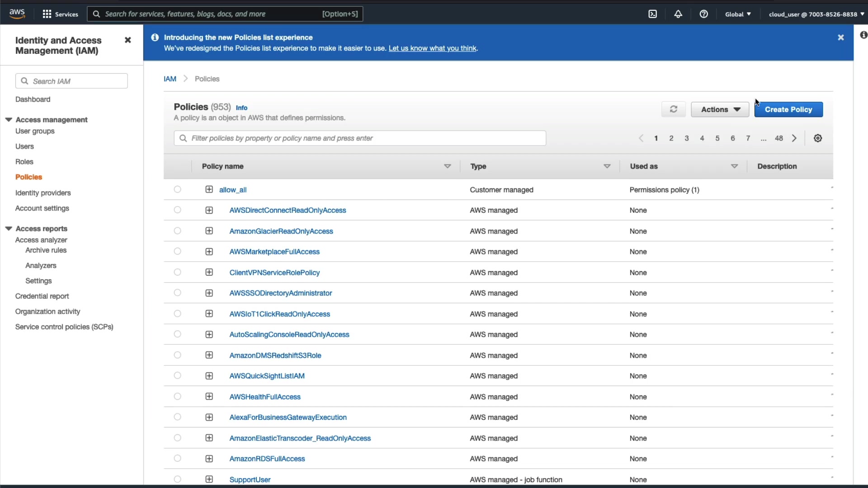
Task: Click the AWS logo home icon
Action: coord(17,14)
